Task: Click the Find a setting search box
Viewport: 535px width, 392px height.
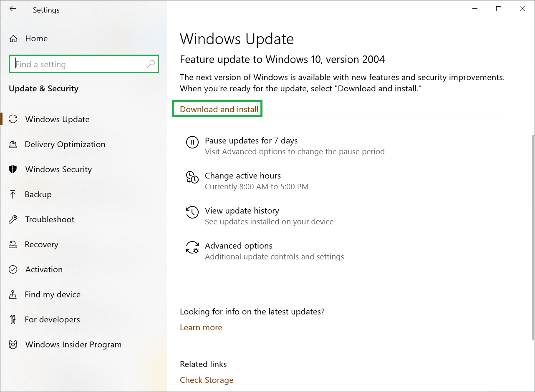Action: pyautogui.click(x=84, y=64)
